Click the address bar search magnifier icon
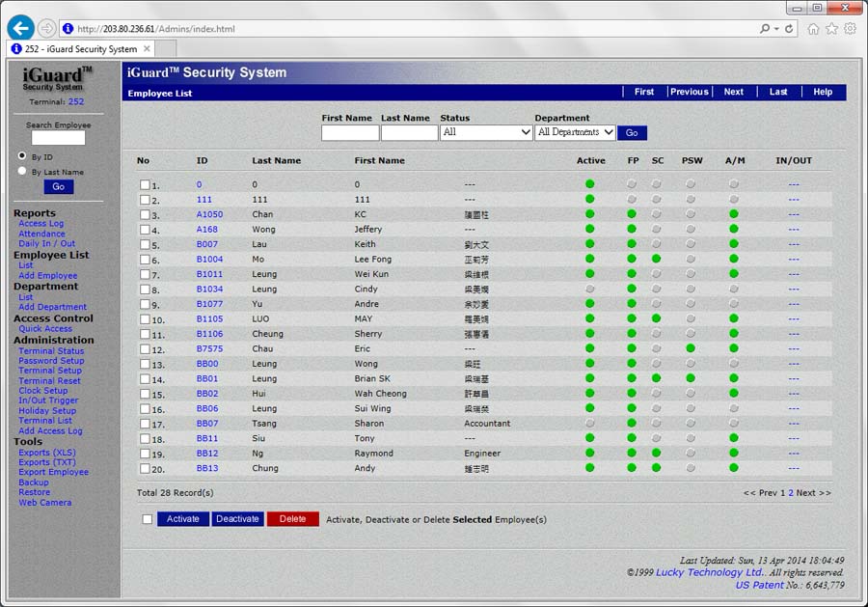 pos(765,28)
